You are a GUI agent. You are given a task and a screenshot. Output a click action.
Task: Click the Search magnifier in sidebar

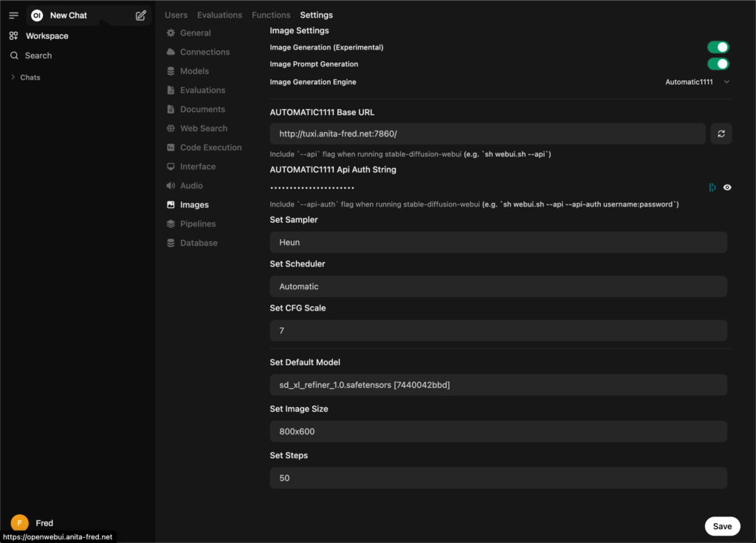(14, 55)
